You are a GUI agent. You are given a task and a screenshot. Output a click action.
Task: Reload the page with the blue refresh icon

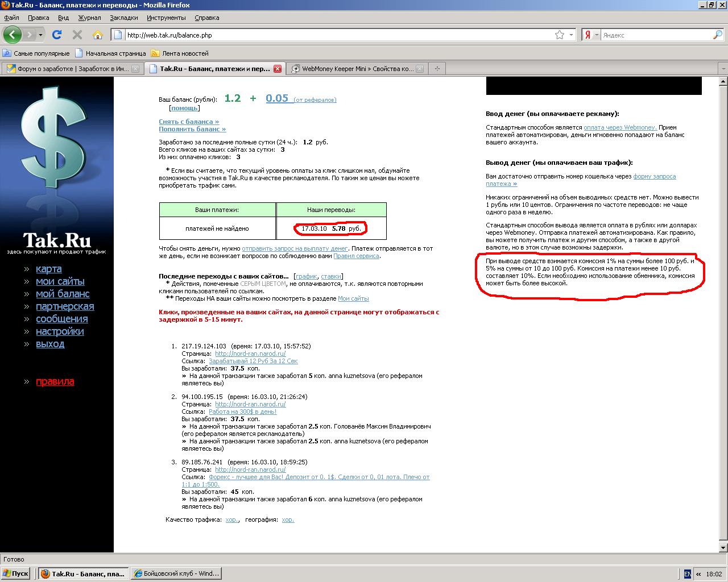57,35
